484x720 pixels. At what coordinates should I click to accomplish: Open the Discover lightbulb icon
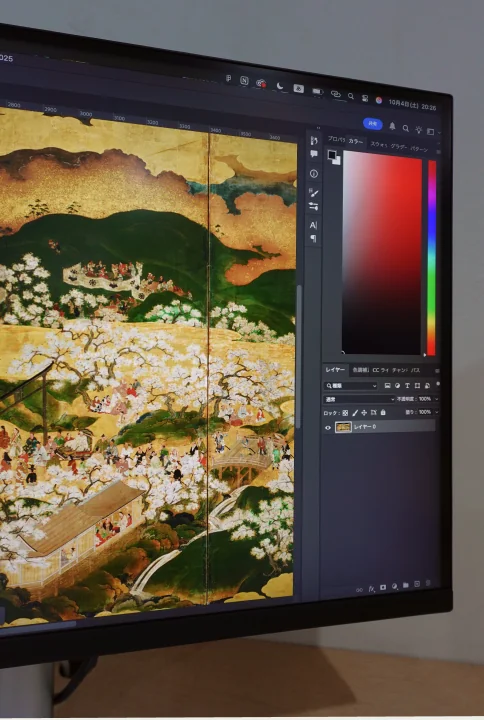click(418, 130)
